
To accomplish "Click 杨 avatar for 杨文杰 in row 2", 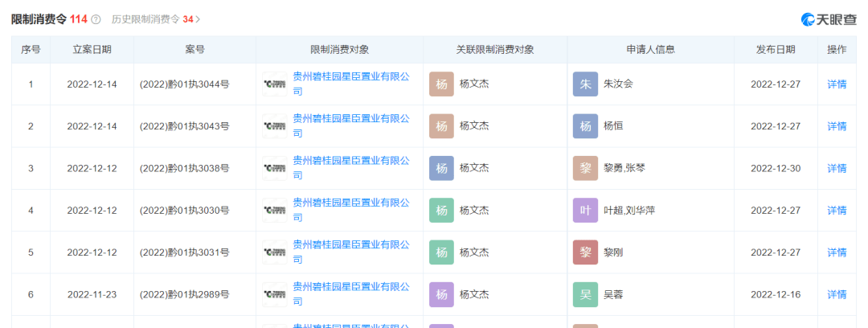I will click(x=441, y=126).
